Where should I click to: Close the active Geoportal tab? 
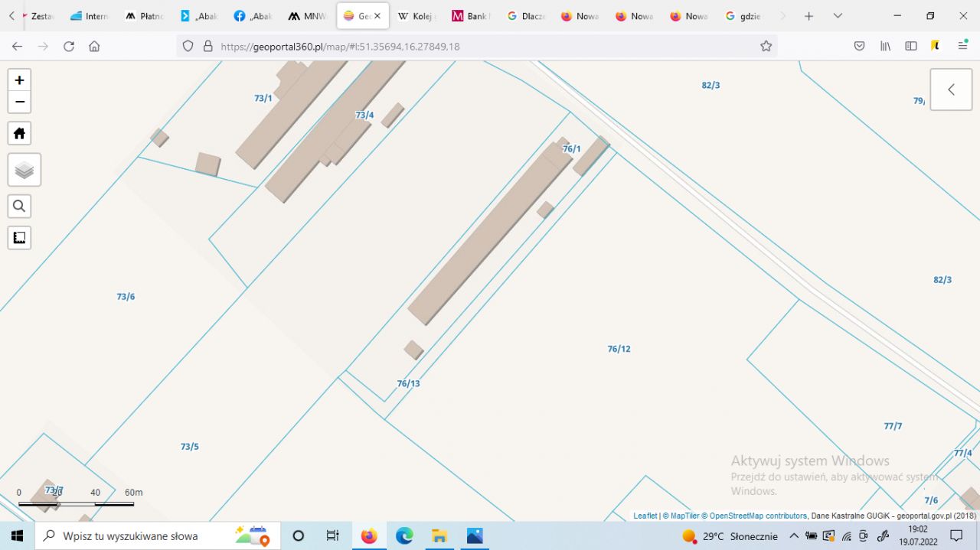click(377, 16)
